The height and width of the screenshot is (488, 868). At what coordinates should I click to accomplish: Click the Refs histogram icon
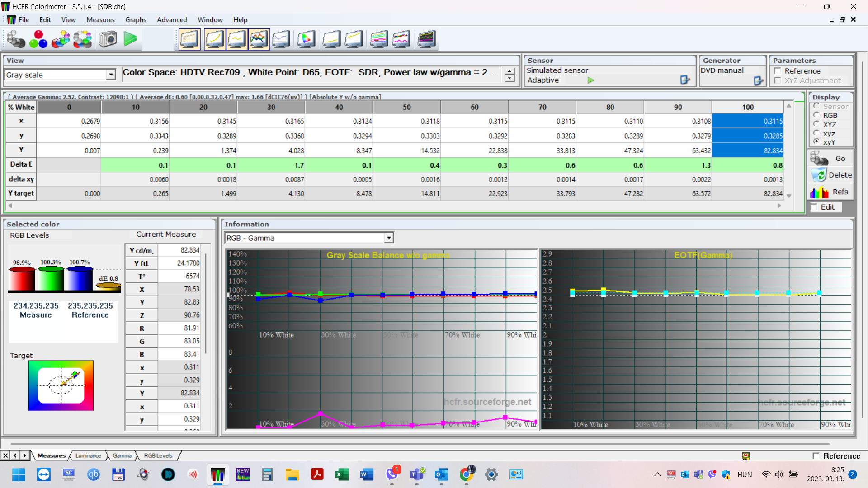click(819, 192)
